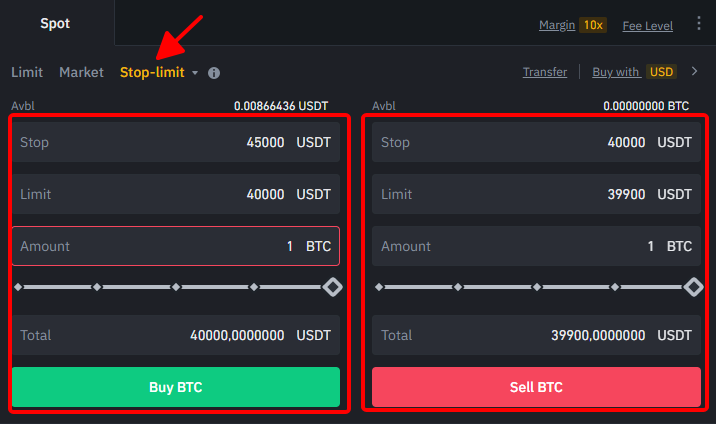716x424 pixels.
Task: Set sell slider to the second marker
Action: [x=458, y=287]
